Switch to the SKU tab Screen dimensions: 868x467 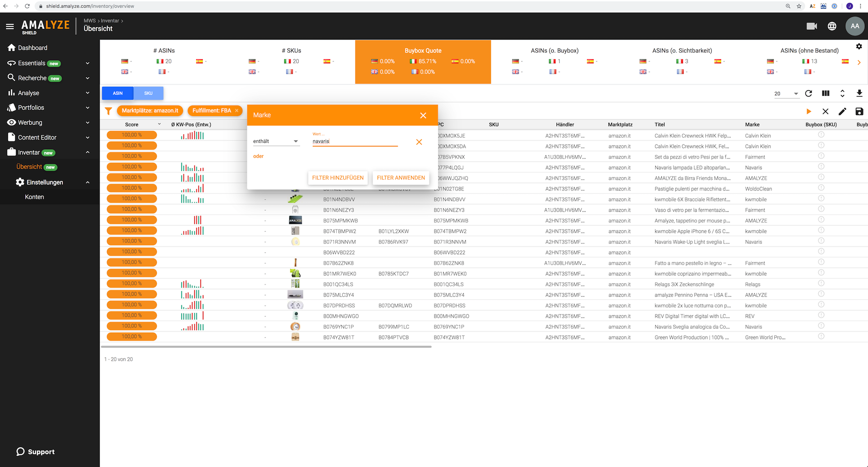148,93
